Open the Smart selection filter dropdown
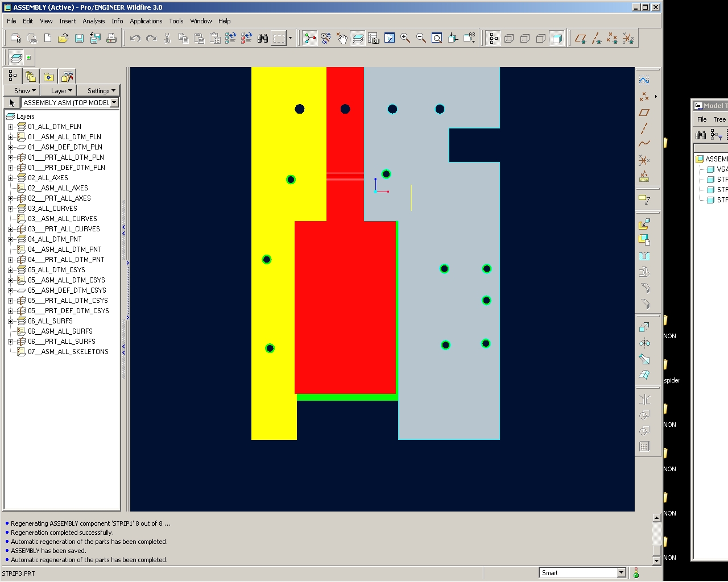 pyautogui.click(x=621, y=573)
